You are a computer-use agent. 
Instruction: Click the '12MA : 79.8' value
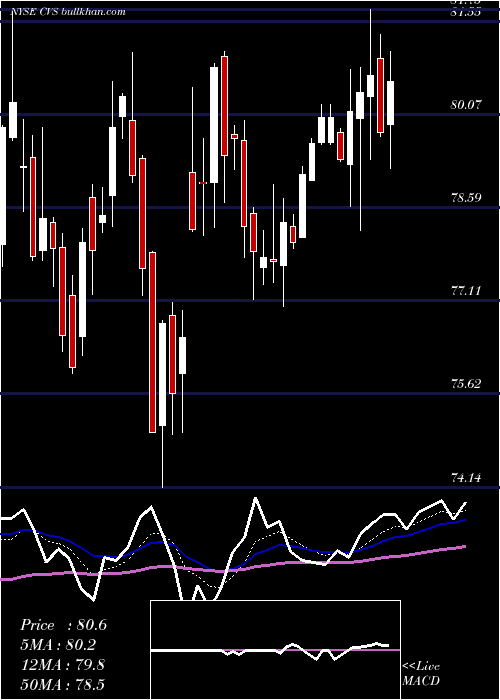point(62,665)
